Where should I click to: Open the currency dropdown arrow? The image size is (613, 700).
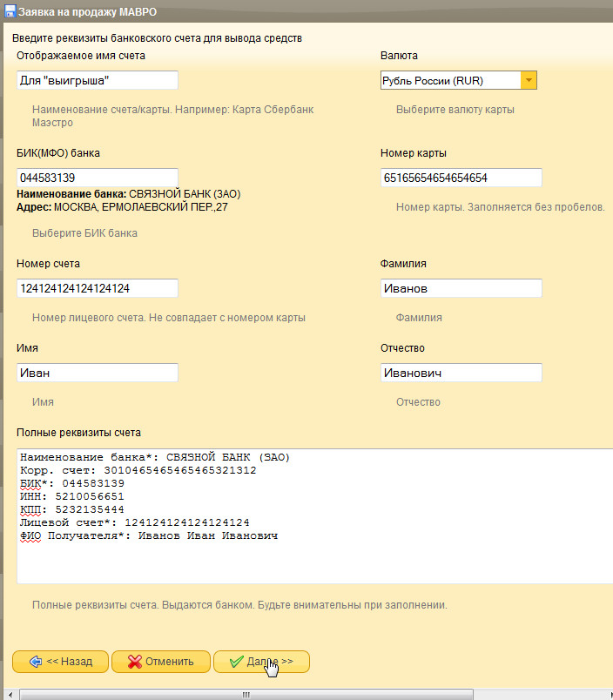pos(529,81)
